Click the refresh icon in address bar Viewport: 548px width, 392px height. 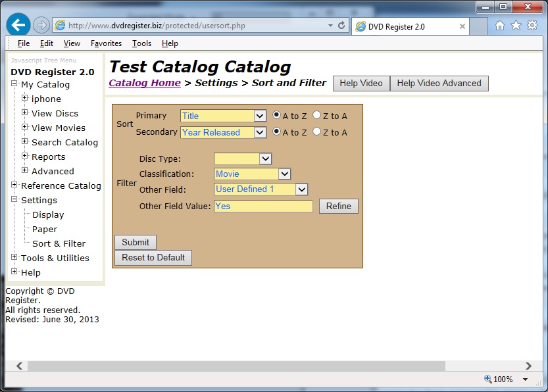[x=341, y=25]
